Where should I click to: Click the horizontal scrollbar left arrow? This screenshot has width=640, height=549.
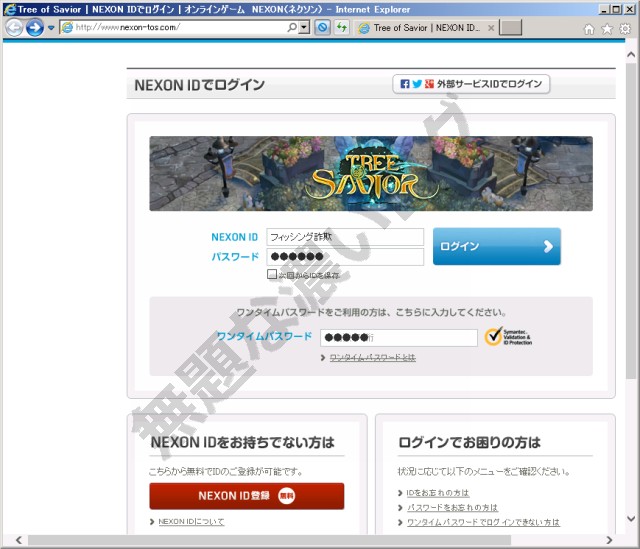19,540
